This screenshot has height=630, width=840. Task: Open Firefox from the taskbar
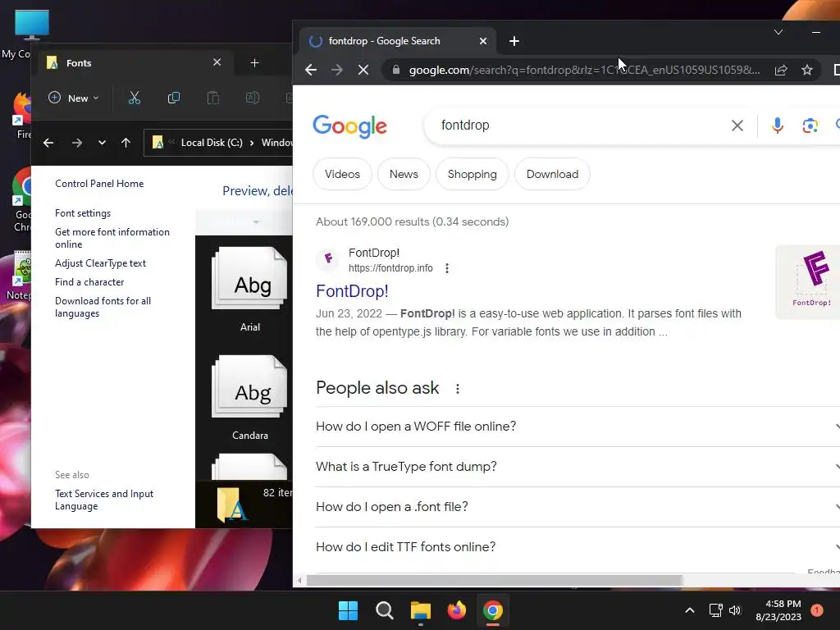456,610
